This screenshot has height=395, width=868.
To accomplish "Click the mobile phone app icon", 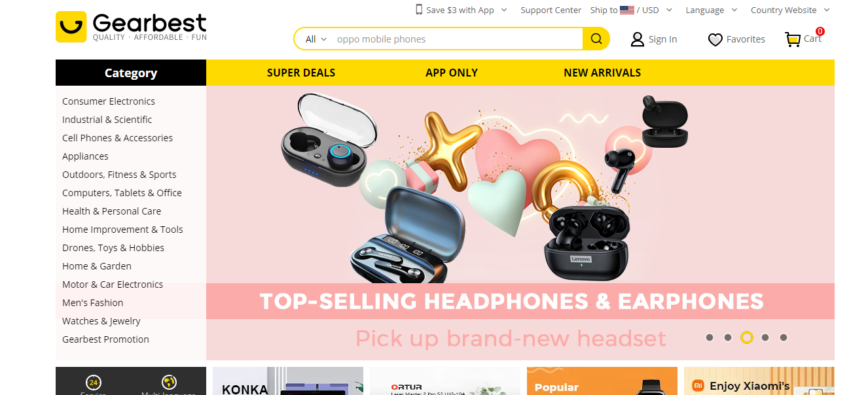I will click(419, 9).
